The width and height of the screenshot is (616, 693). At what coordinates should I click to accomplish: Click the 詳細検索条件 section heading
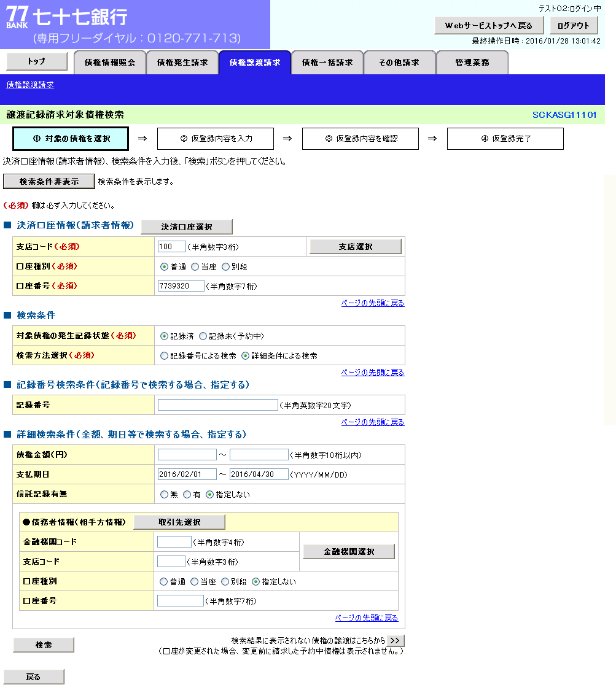(132, 435)
